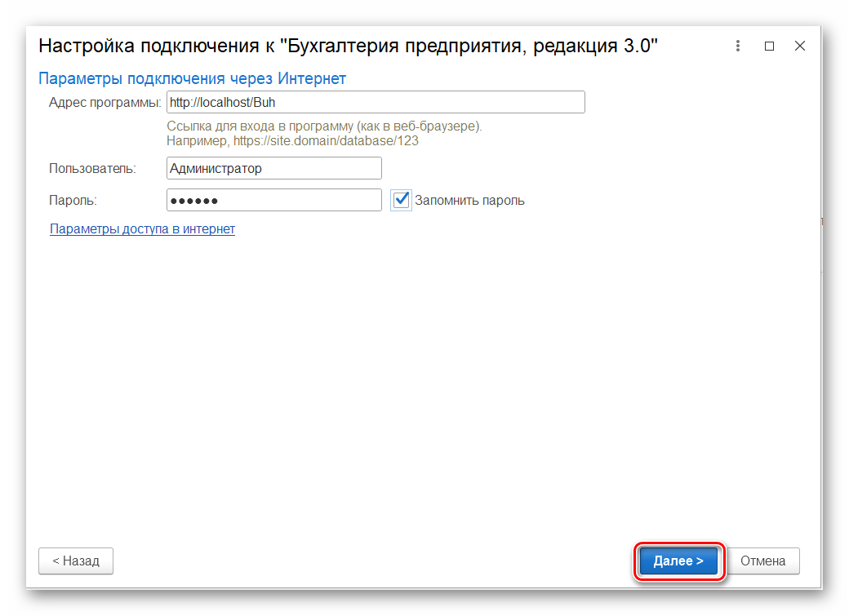Click the Адрес программы: label
The width and height of the screenshot is (849, 616).
[x=105, y=103]
